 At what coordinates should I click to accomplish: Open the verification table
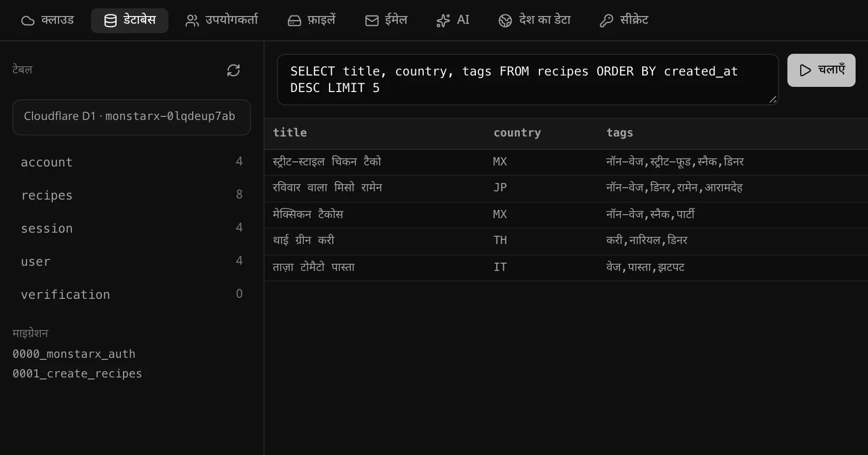pyautogui.click(x=132, y=295)
